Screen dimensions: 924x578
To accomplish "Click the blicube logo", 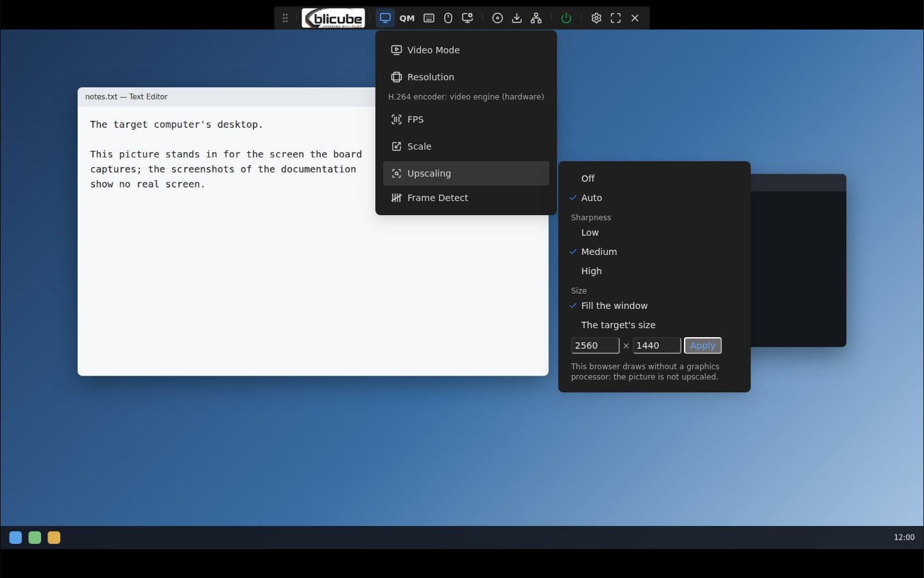I will tap(334, 18).
